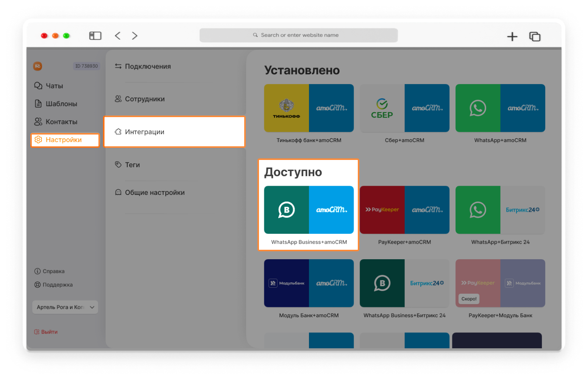The width and height of the screenshot is (588, 379).
Task: Show browser tab overview
Action: coord(535,36)
